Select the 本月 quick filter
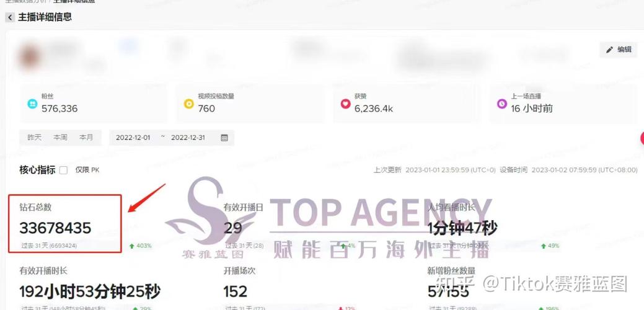The height and width of the screenshot is (310, 644). (86, 138)
